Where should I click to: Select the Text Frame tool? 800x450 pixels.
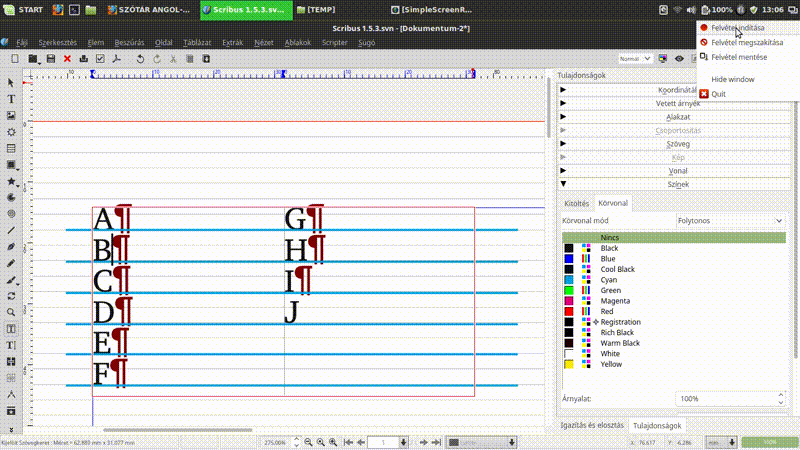tap(11, 99)
